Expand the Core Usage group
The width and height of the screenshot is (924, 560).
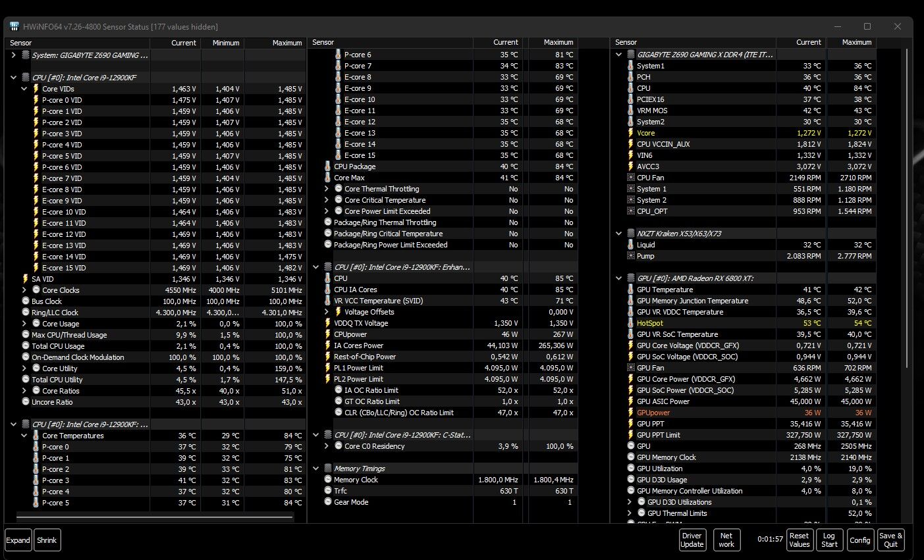(24, 324)
